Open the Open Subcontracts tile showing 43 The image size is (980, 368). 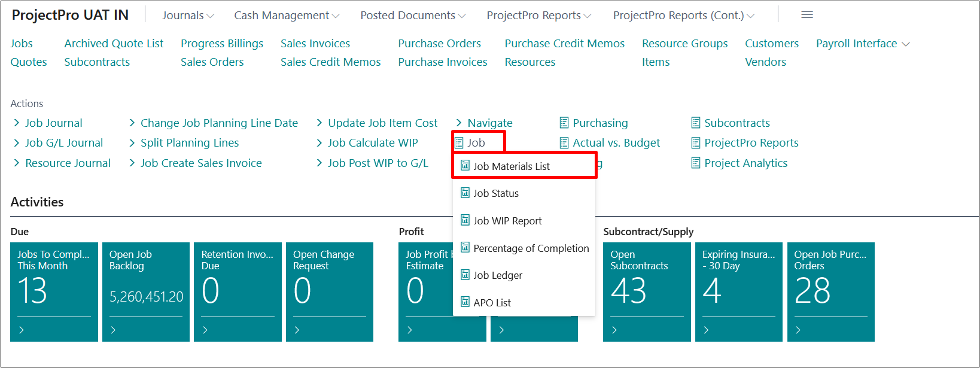(x=647, y=291)
